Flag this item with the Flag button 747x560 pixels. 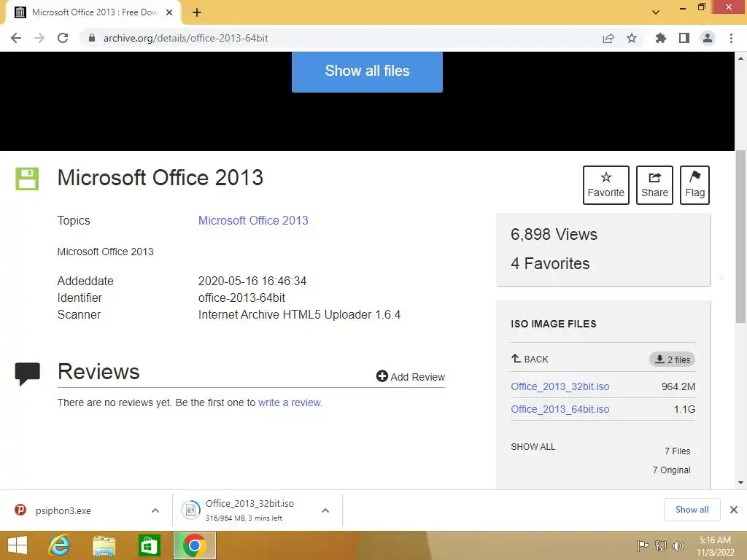pyautogui.click(x=694, y=184)
